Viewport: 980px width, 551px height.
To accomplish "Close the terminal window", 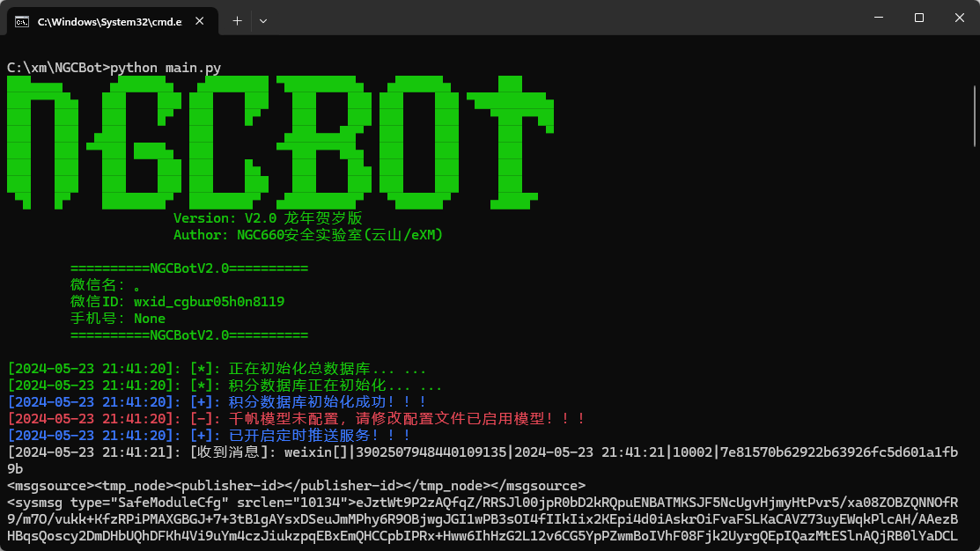I will click(x=959, y=18).
